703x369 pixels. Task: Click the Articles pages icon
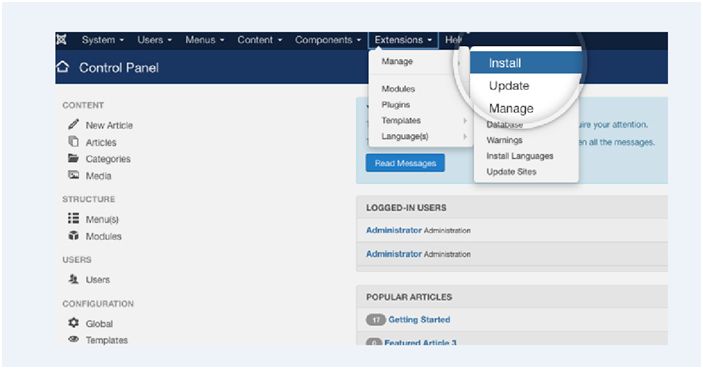74,142
